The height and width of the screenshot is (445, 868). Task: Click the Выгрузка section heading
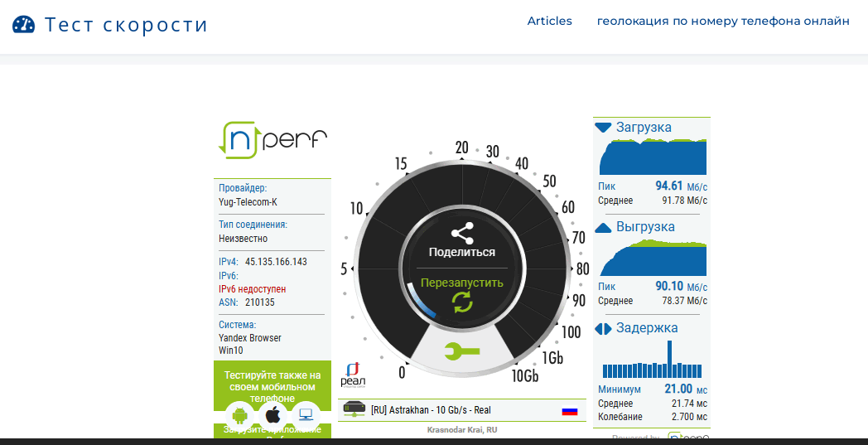click(645, 227)
